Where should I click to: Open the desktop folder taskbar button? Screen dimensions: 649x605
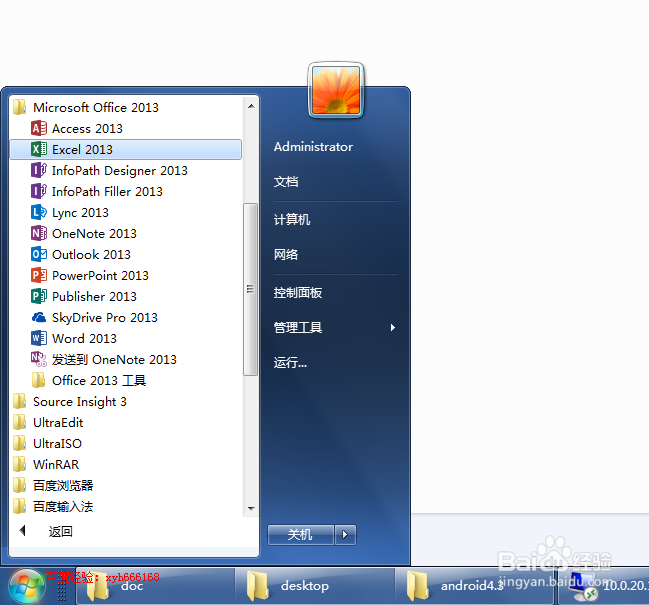click(315, 586)
